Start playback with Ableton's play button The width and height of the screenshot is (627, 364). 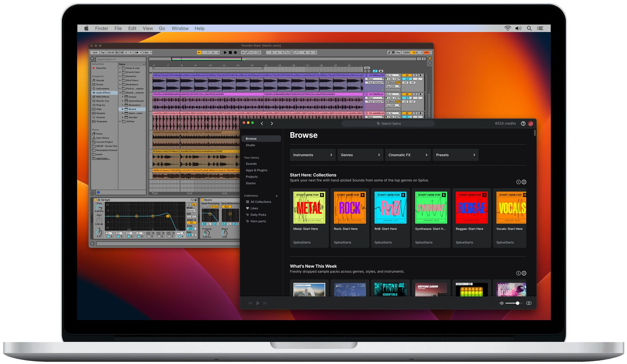[225, 52]
